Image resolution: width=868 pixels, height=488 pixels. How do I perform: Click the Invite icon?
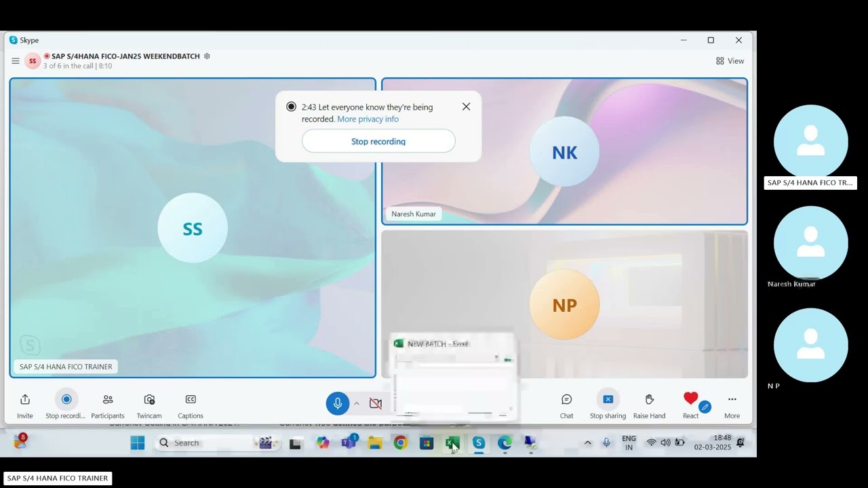[x=25, y=399]
